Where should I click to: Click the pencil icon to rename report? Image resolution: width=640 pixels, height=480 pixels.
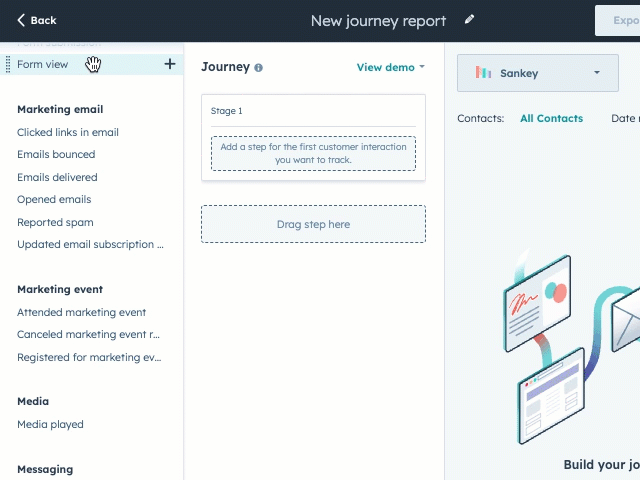(x=470, y=20)
